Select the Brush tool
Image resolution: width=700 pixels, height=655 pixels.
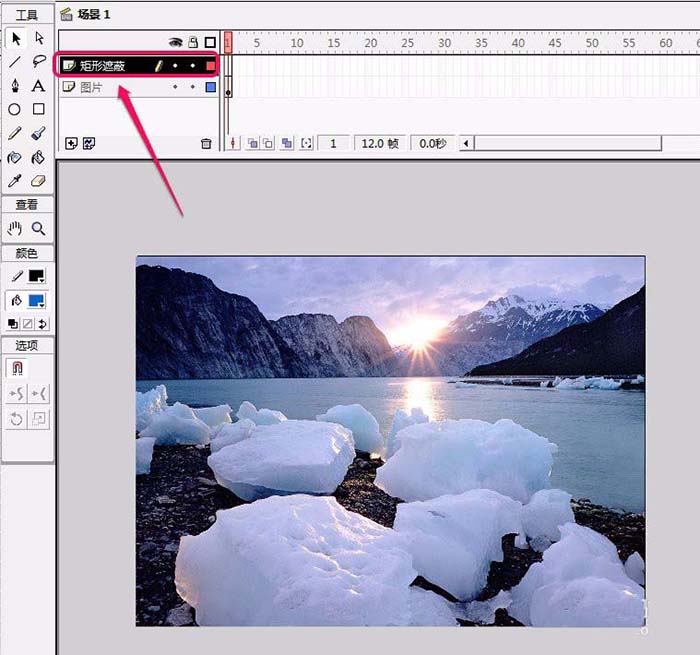click(39, 133)
